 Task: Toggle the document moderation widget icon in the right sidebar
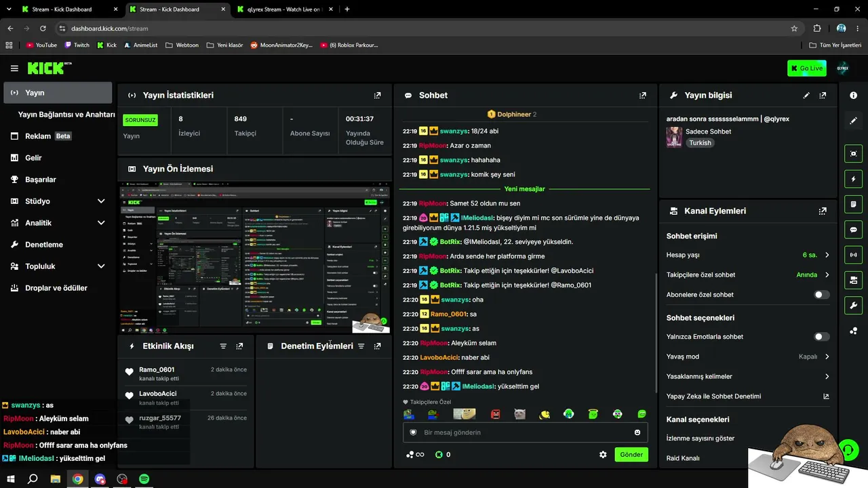(854, 204)
